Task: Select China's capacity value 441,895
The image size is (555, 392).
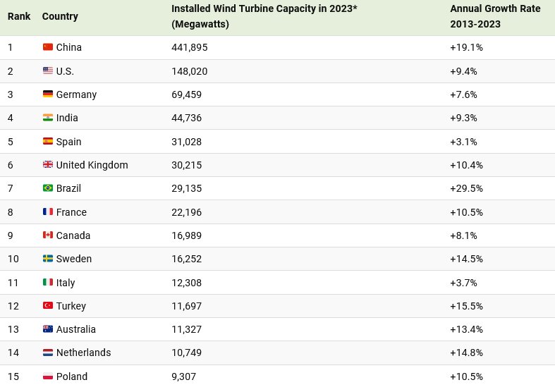Action: click(190, 47)
